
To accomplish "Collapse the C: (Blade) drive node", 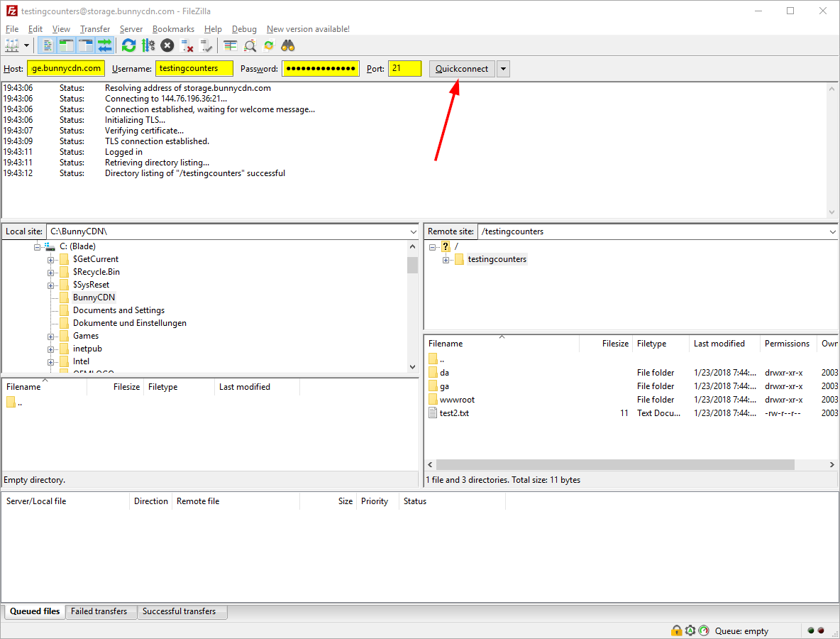I will point(38,246).
